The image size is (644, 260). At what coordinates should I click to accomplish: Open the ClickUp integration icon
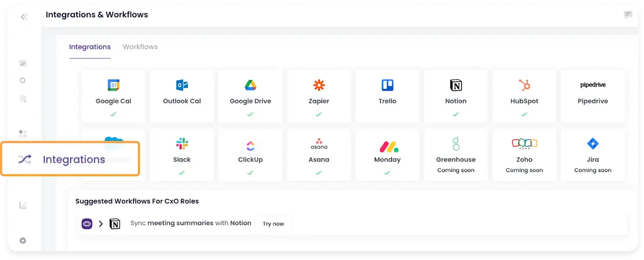tap(250, 146)
